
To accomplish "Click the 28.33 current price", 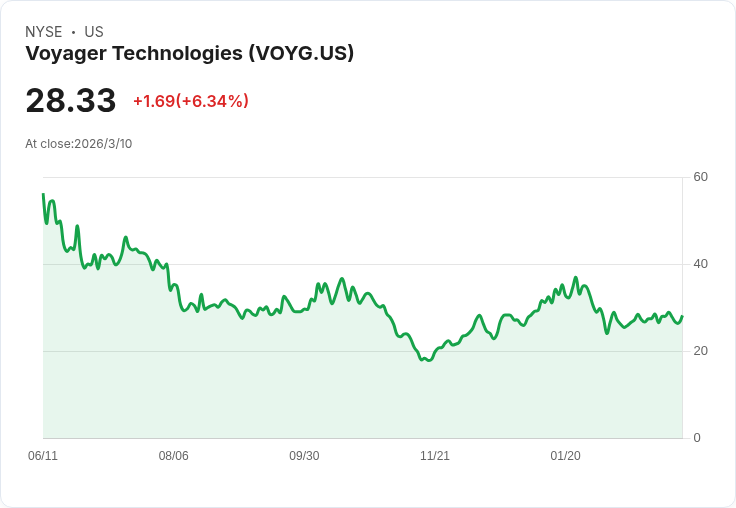I will [x=70, y=100].
